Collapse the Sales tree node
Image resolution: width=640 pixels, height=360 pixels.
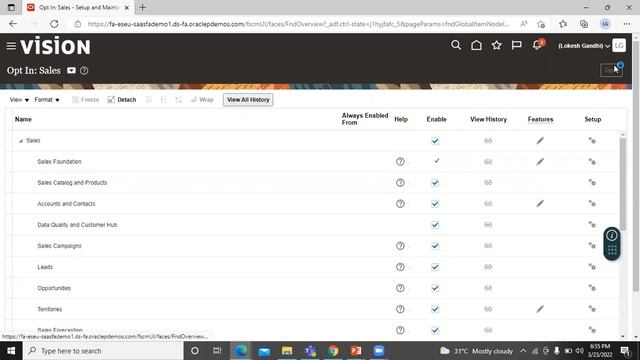(x=21, y=141)
